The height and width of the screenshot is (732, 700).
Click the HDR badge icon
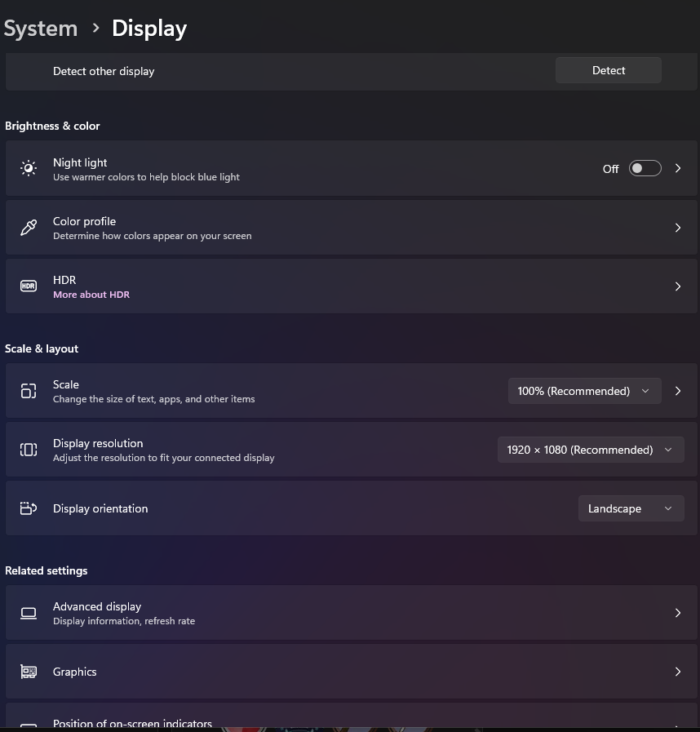[29, 286]
